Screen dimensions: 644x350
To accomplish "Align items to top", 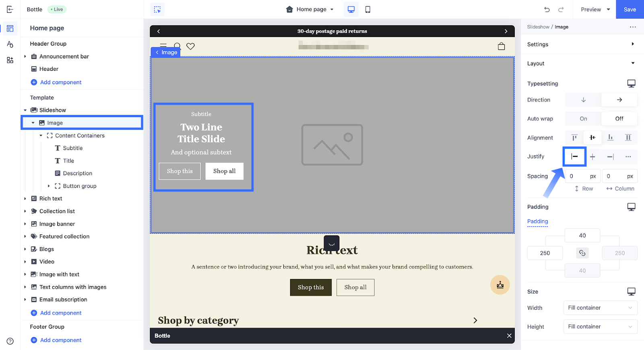I will click(574, 138).
